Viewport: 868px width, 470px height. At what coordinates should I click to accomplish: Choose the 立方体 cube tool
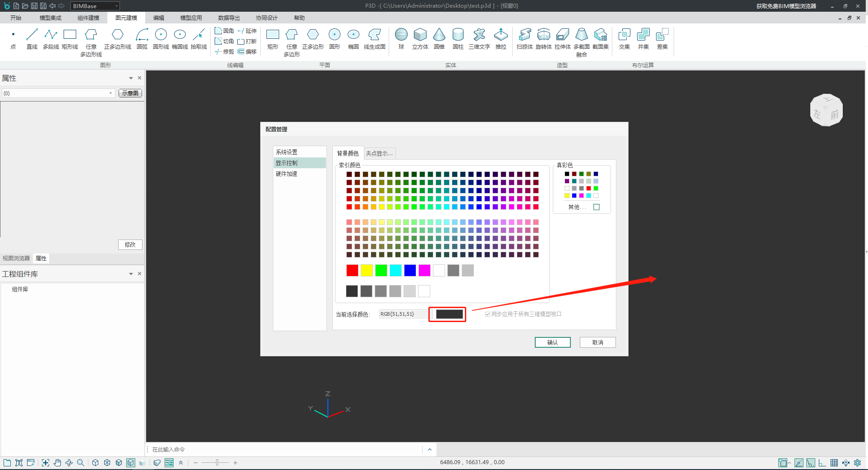pyautogui.click(x=420, y=39)
